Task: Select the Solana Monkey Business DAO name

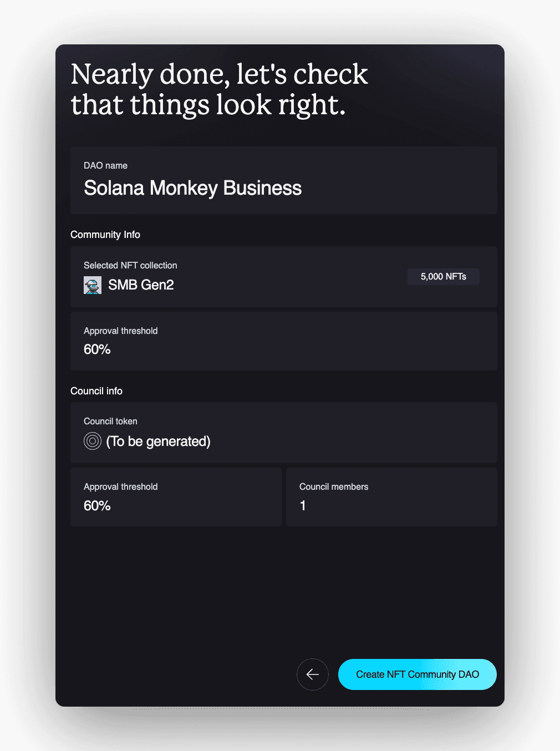Action: (x=192, y=189)
